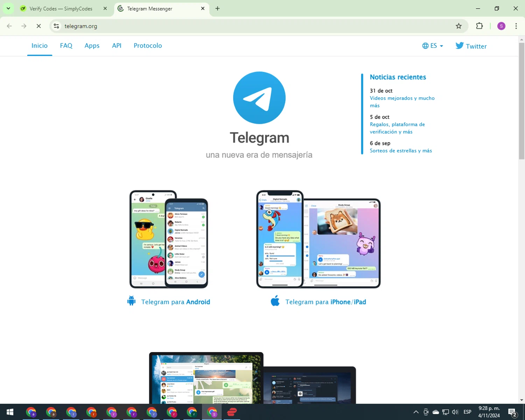
Task: Read 'Regalos, plataforma de verificación y más'
Action: coord(397,128)
